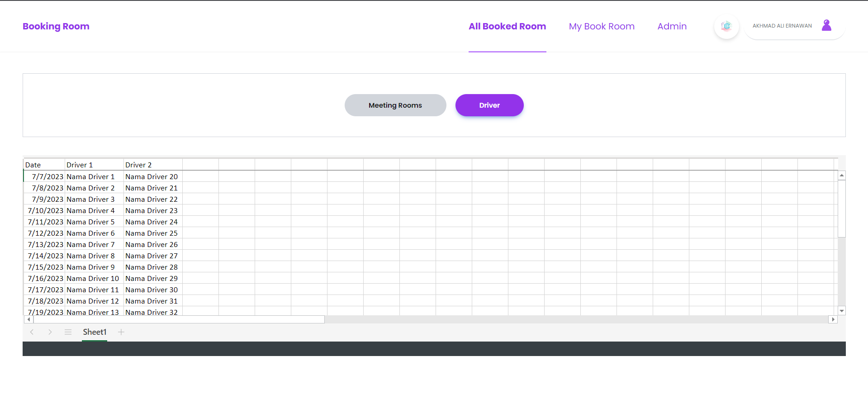The height and width of the screenshot is (399, 868).
Task: Select the cell with date 7/8/2023
Action: pyautogui.click(x=44, y=188)
